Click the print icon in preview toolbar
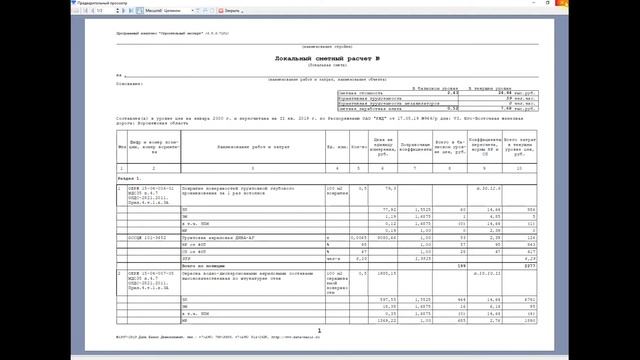This screenshot has height=360, width=640. 76,11
